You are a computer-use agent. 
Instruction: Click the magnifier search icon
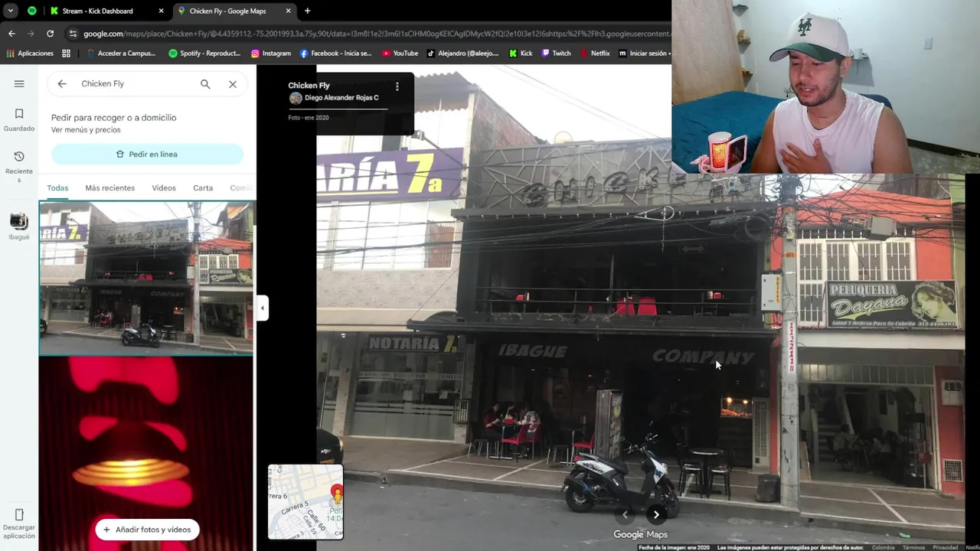pyautogui.click(x=205, y=84)
